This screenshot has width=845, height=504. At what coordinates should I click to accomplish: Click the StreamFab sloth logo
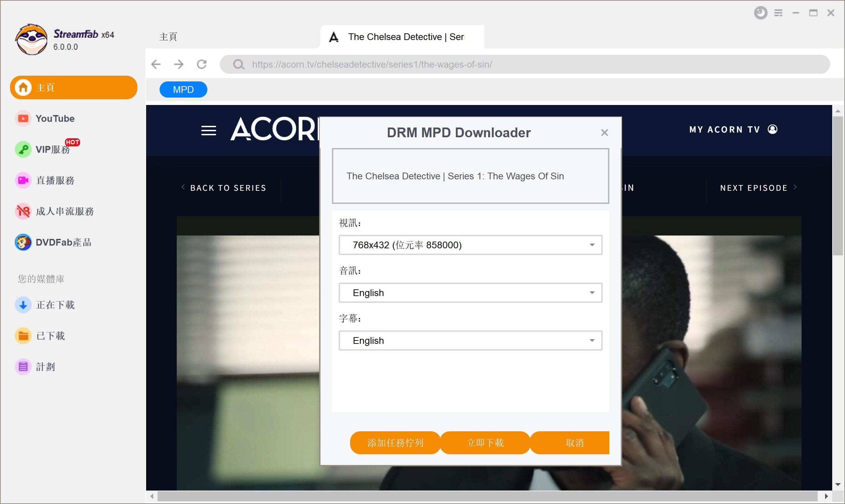point(31,39)
